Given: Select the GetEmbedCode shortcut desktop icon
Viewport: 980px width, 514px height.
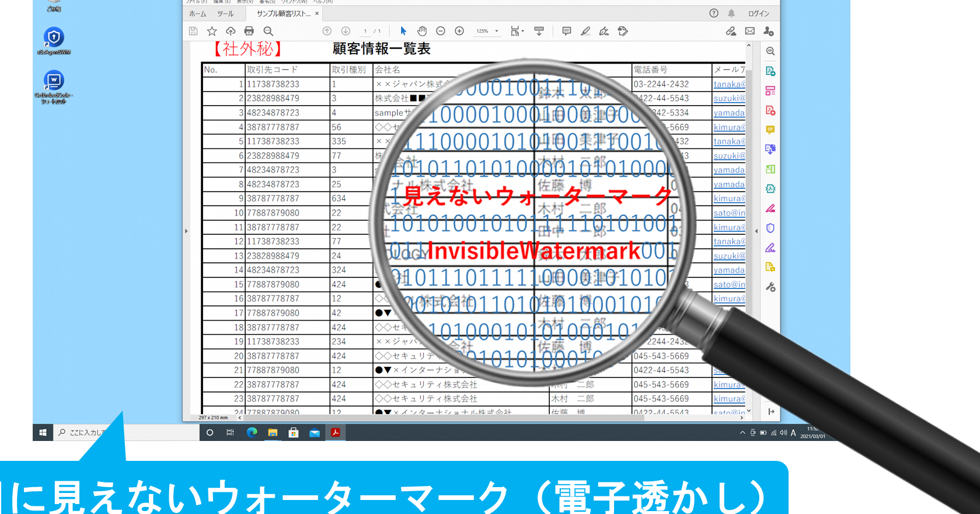Looking at the screenshot, I should [x=54, y=87].
